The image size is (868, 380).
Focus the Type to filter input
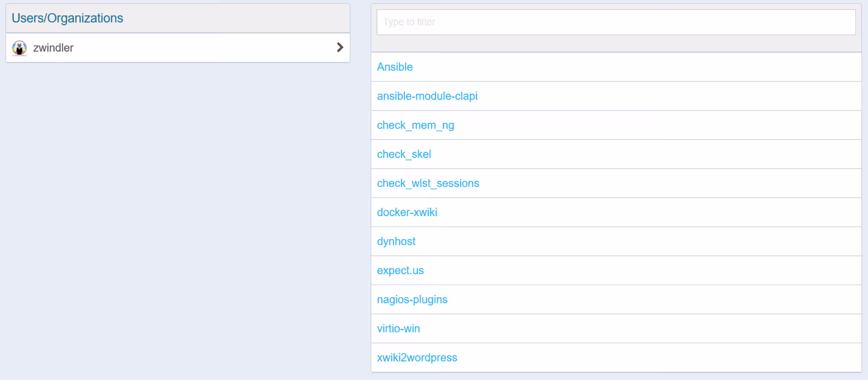pyautogui.click(x=616, y=22)
